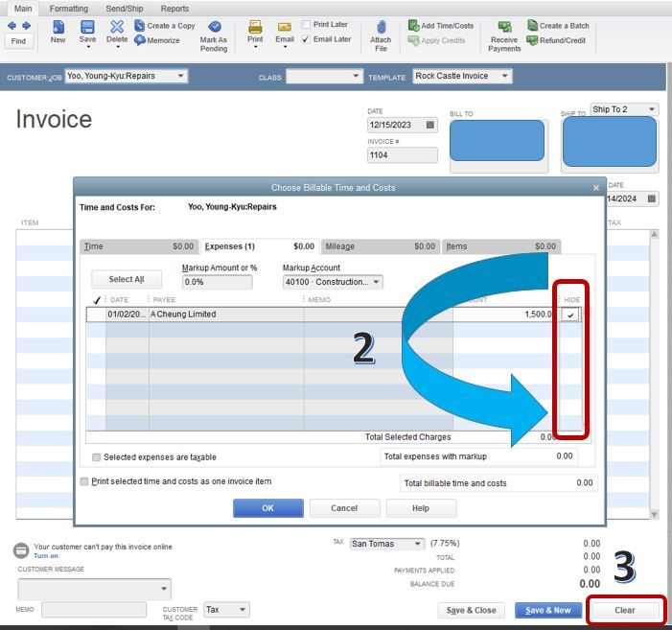This screenshot has height=630, width=672.
Task: Open the invoice date calendar icon
Action: click(x=430, y=125)
